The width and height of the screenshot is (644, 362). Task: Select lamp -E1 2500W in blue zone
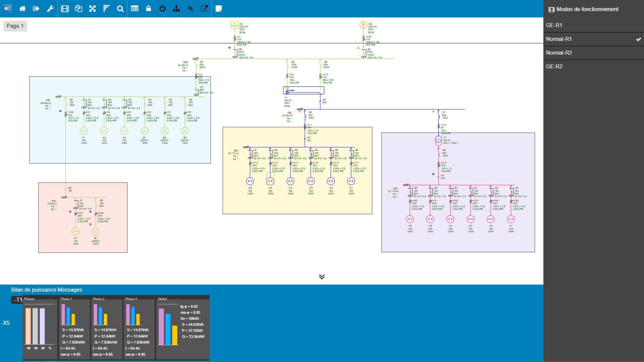point(144,131)
